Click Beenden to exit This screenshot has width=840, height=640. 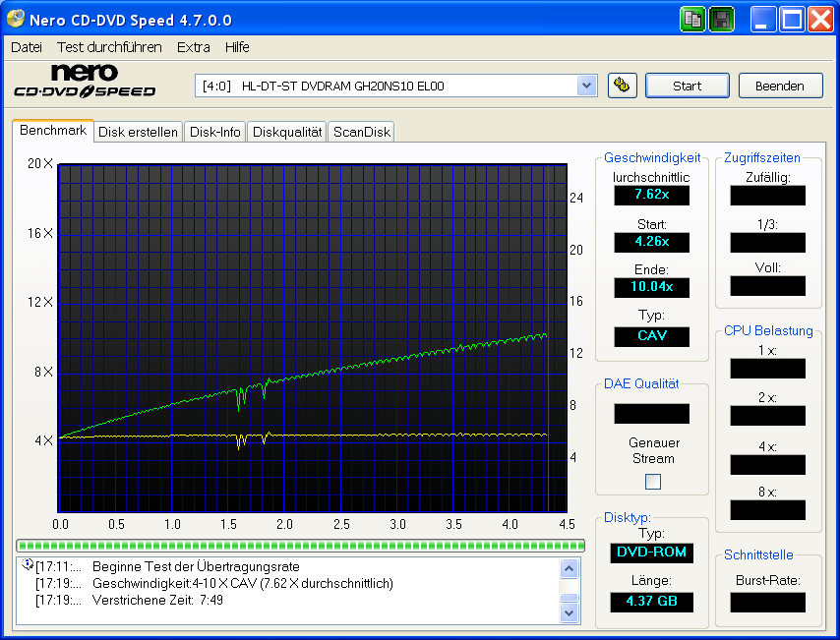click(780, 86)
